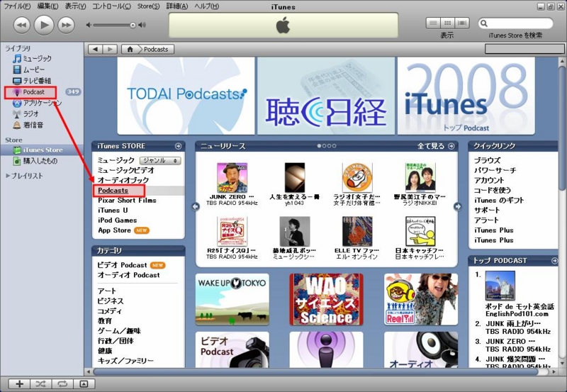
Task: Open the 聴く日経 banner
Action: click(326, 96)
